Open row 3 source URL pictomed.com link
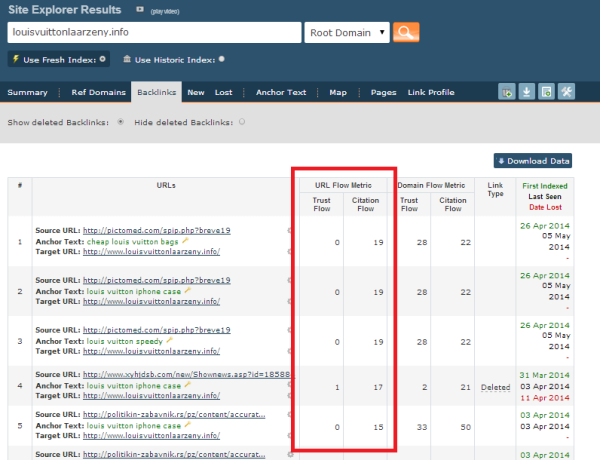 [x=157, y=330]
